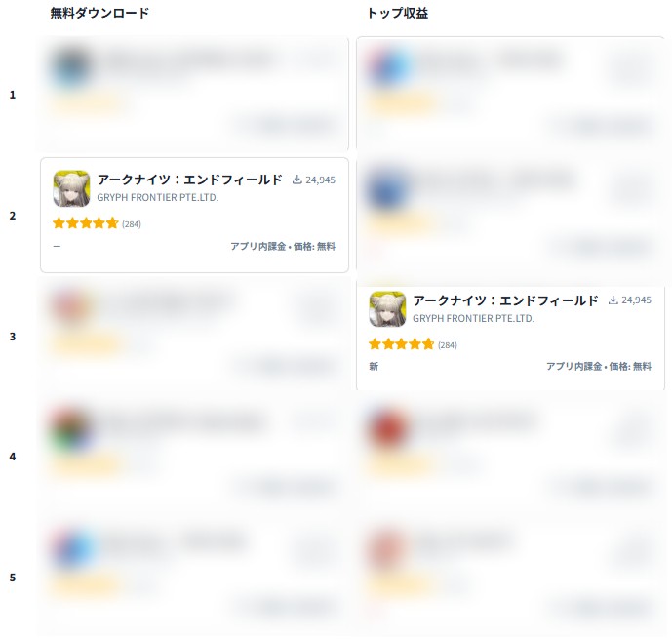The height and width of the screenshot is (639, 672).
Task: Open the Arknights Endfield icon under 無料ダウンロード
Action: [71, 188]
